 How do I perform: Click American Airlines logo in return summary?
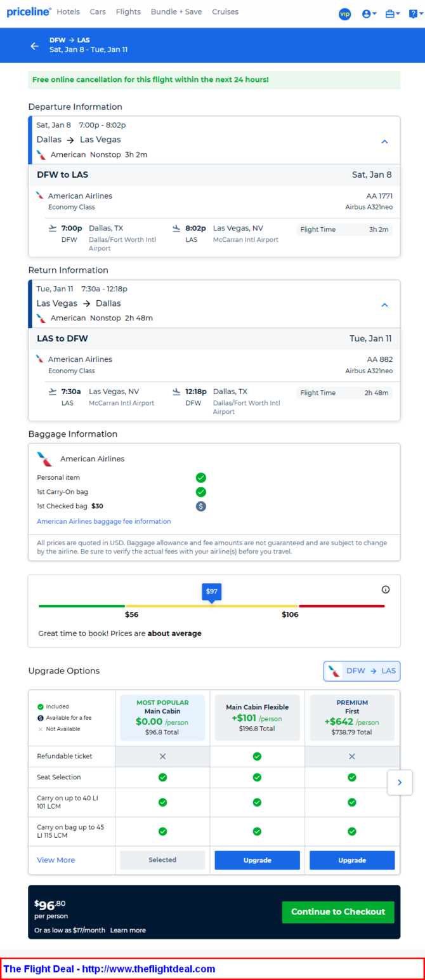coord(41,318)
